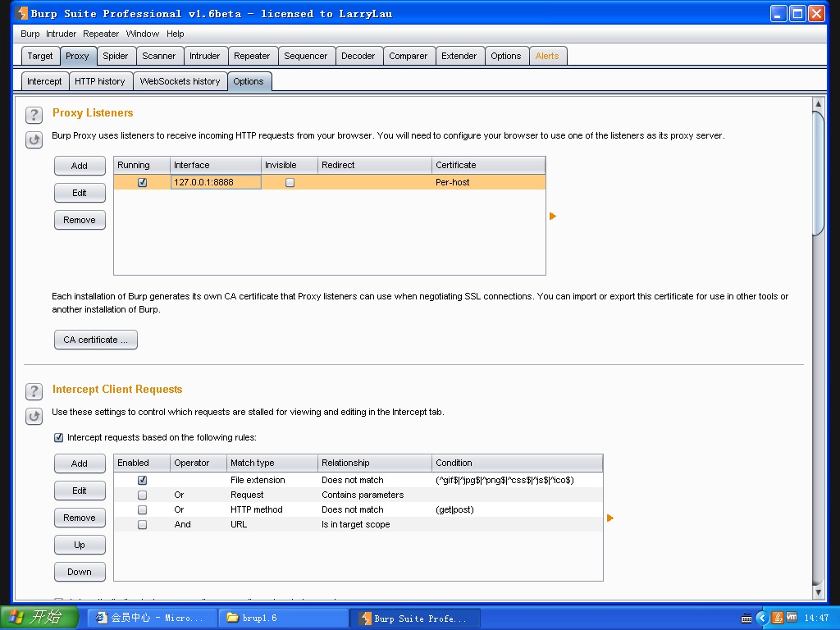
Task: Switch to the Target tab
Action: point(40,56)
